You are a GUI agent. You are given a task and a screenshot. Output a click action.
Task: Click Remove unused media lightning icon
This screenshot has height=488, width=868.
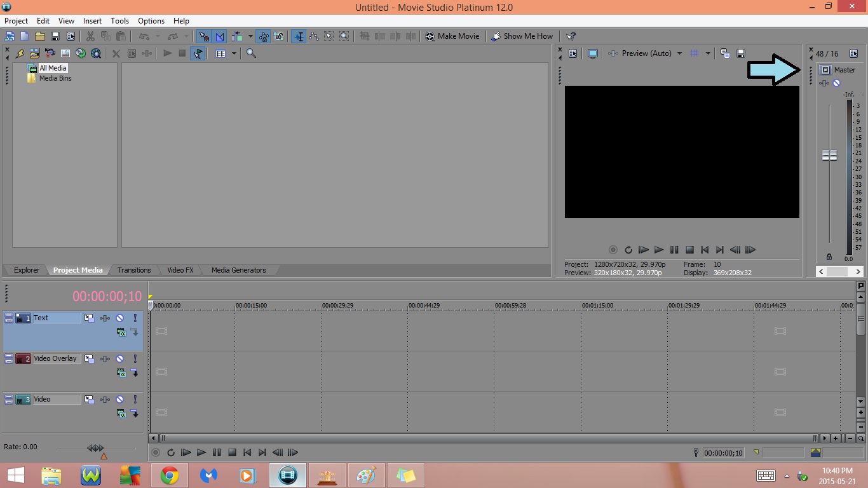(x=20, y=53)
